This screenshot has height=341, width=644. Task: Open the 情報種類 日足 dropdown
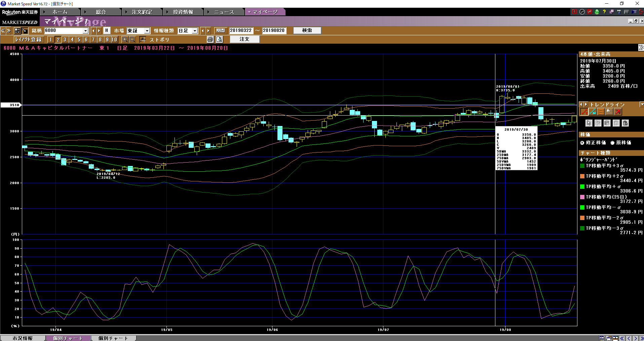[195, 31]
